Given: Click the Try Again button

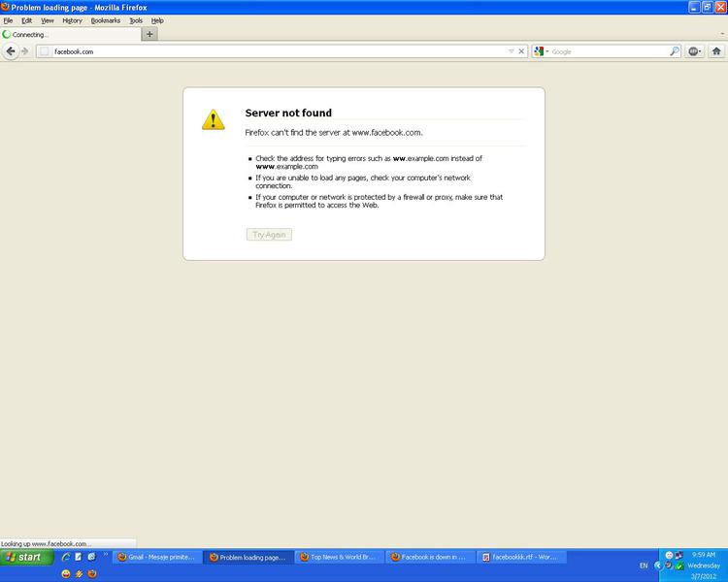Looking at the screenshot, I should [269, 235].
